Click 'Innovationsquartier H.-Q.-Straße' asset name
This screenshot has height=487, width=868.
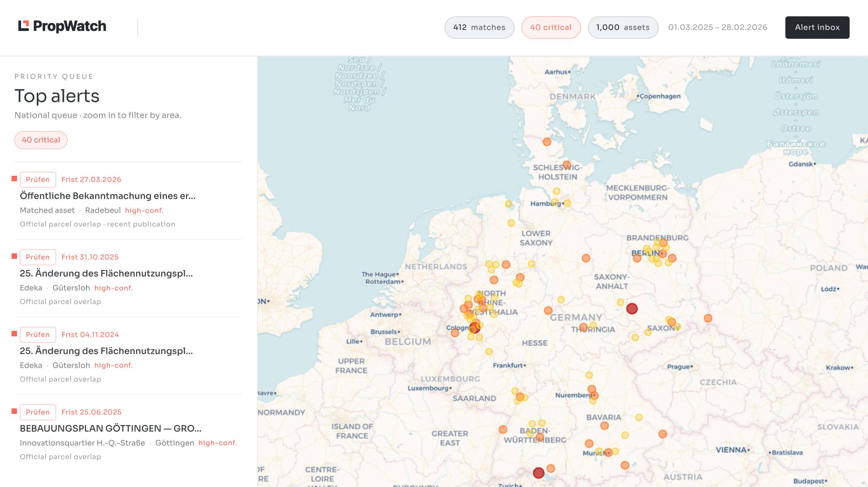pyautogui.click(x=82, y=443)
